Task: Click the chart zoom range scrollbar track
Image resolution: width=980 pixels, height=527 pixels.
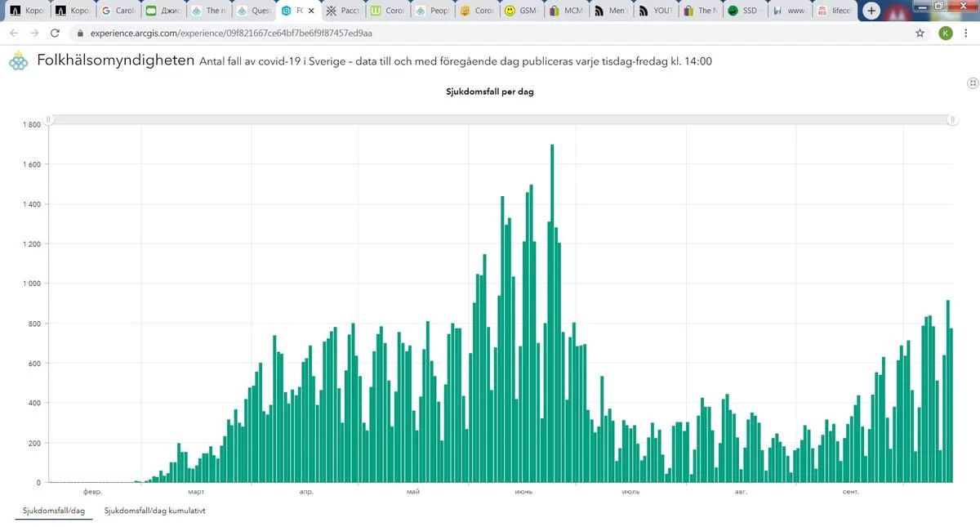Action: click(501, 120)
